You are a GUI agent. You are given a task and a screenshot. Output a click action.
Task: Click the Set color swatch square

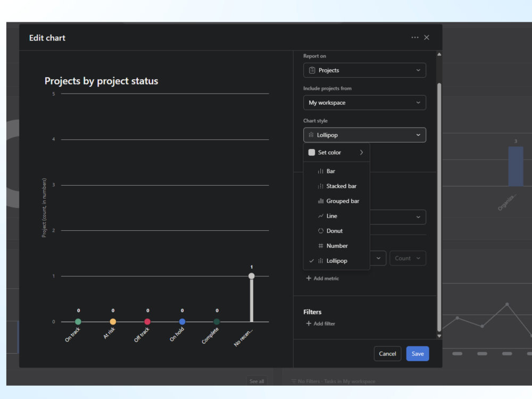[311, 152]
